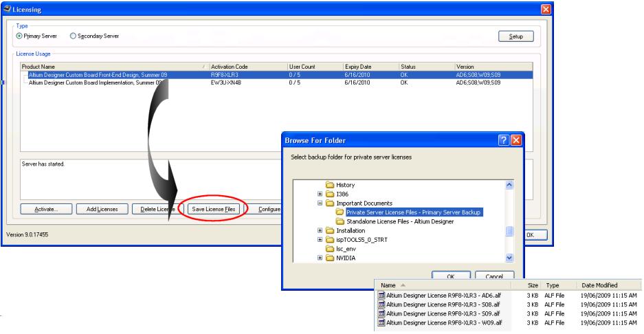Click the Setup button
The height and width of the screenshot is (334, 644).
pos(516,36)
